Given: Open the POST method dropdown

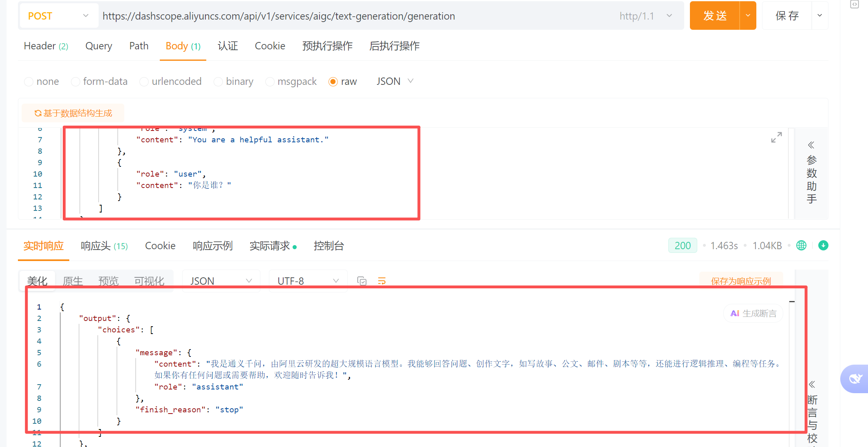Looking at the screenshot, I should pyautogui.click(x=58, y=16).
